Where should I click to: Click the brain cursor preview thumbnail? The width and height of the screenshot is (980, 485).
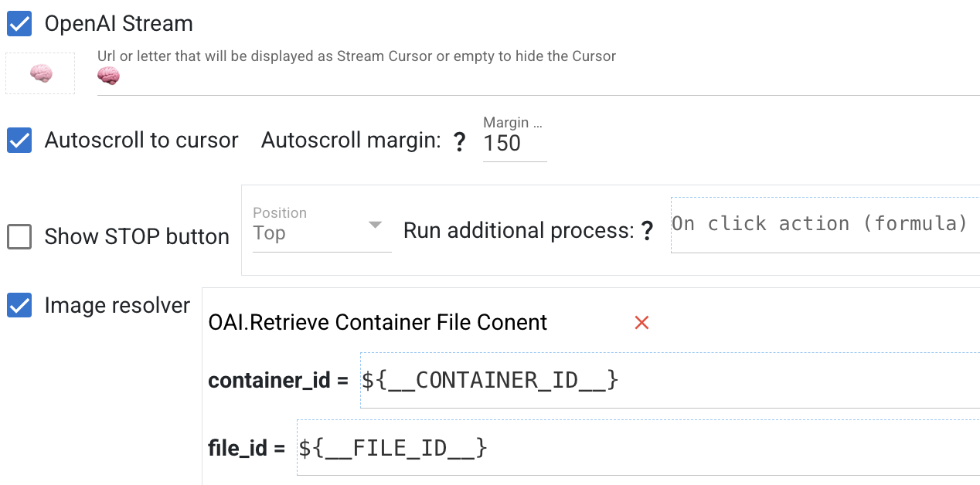point(40,73)
